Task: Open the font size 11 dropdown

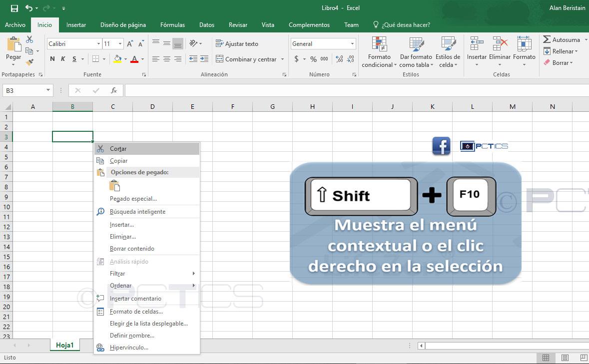Action: (x=120, y=44)
